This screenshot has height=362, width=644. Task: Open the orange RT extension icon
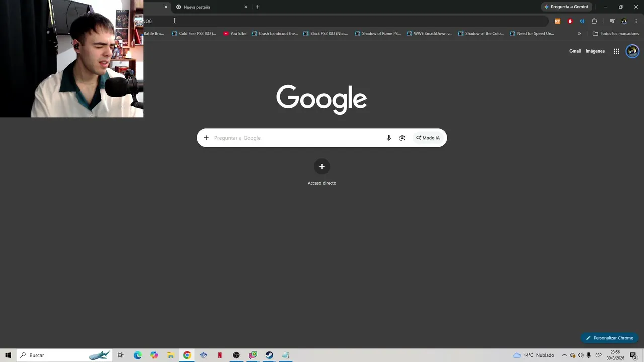pyautogui.click(x=557, y=21)
